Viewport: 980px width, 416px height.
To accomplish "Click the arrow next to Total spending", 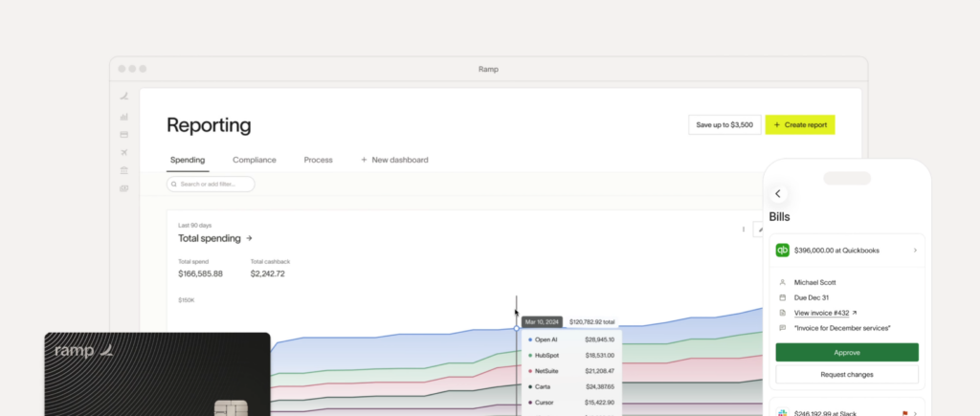I will pyautogui.click(x=250, y=238).
